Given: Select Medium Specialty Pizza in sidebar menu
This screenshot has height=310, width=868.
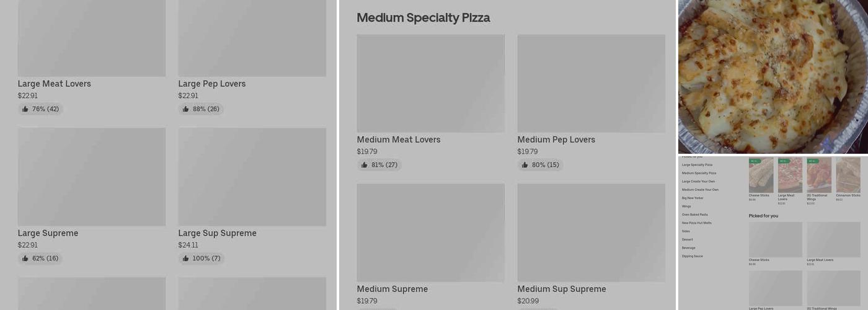Looking at the screenshot, I should 699,173.
